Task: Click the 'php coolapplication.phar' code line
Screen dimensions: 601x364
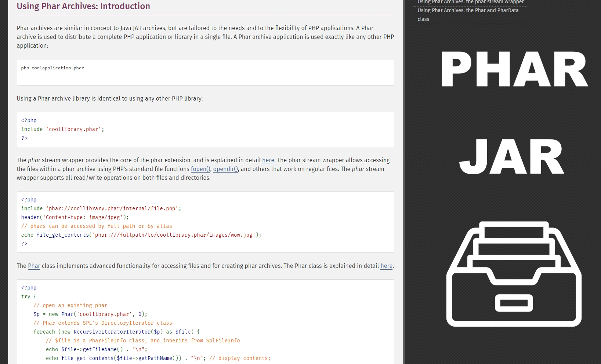Action: 53,68
